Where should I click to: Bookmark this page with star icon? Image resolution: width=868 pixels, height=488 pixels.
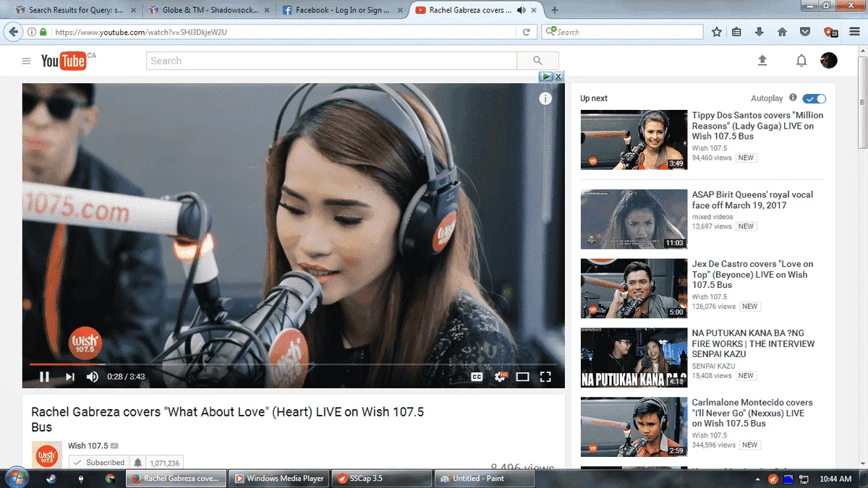(716, 32)
